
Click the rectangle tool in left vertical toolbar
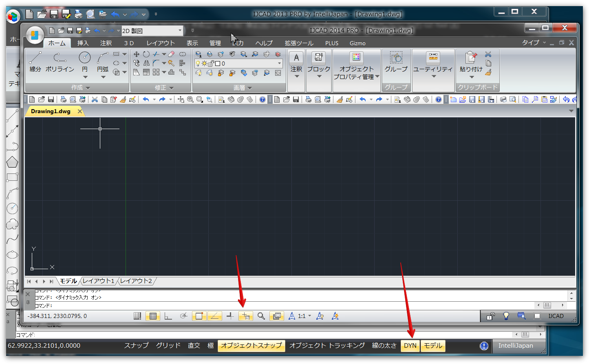coord(12,177)
